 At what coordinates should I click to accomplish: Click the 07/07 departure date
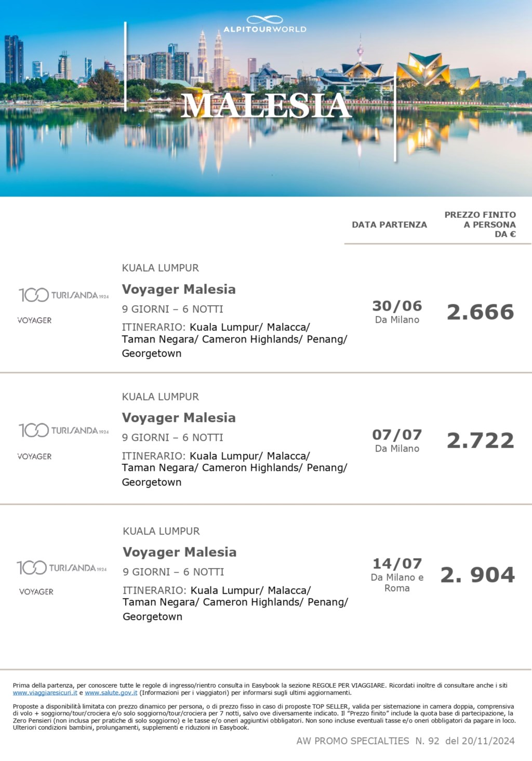(x=397, y=435)
